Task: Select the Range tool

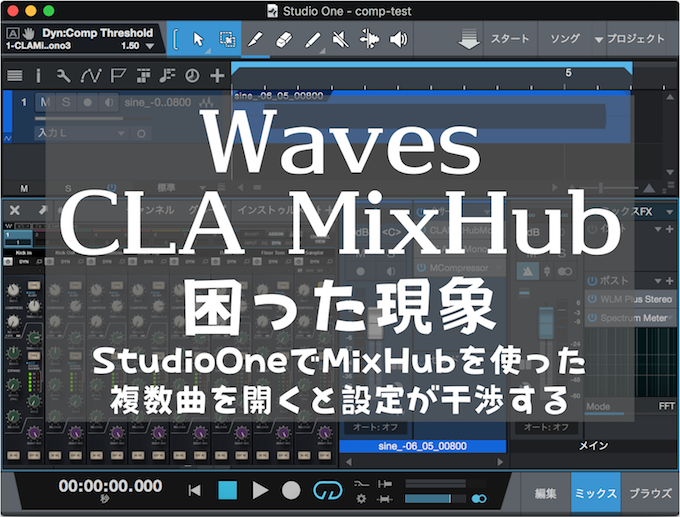Action: (227, 39)
